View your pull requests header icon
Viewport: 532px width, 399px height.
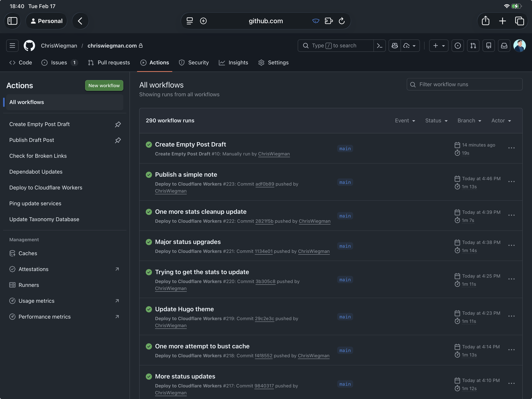(473, 45)
